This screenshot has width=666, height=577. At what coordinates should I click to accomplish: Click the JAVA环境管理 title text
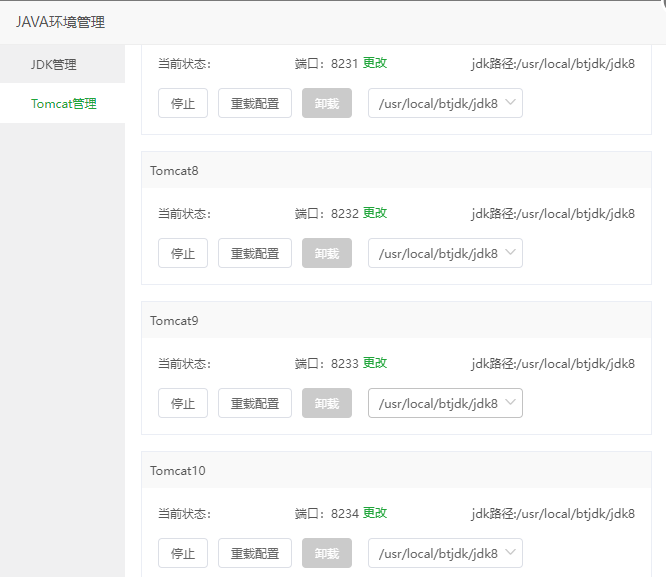60,22
